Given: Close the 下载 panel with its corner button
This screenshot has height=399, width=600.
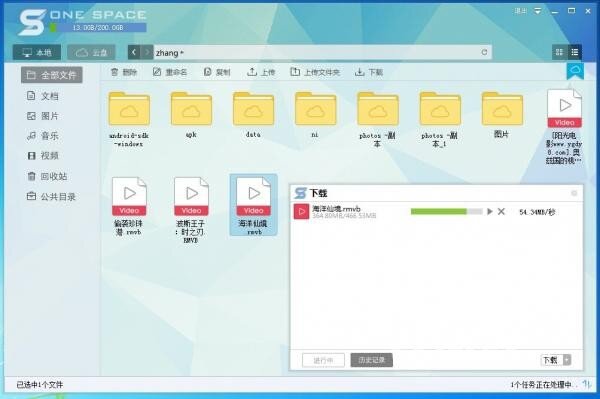Looking at the screenshot, I should click(574, 193).
